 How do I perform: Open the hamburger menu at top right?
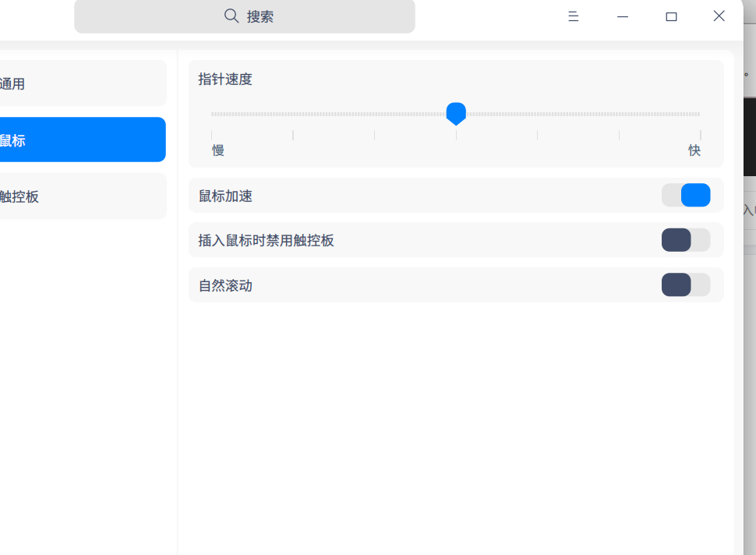(573, 16)
